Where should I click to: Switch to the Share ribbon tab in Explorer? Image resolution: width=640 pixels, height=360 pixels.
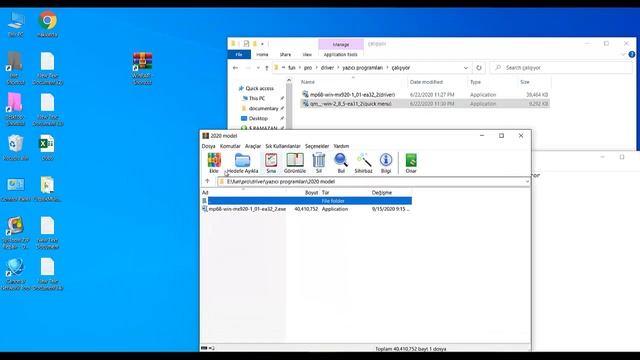(x=285, y=54)
